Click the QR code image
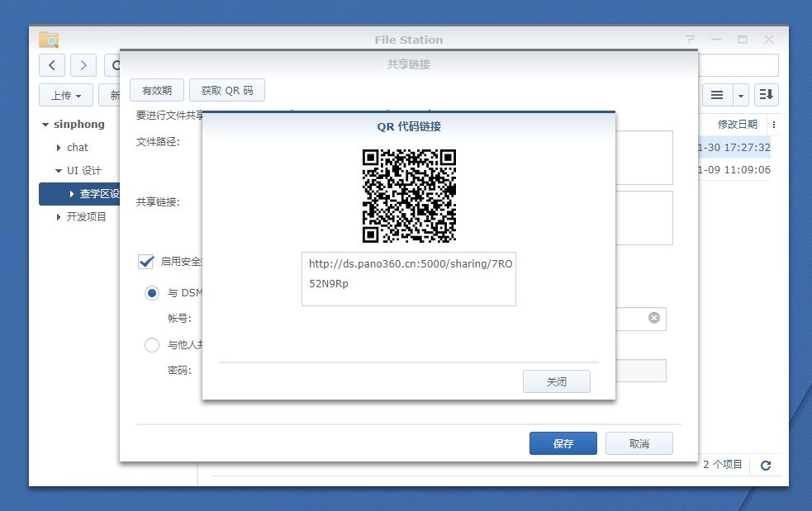 coord(409,196)
